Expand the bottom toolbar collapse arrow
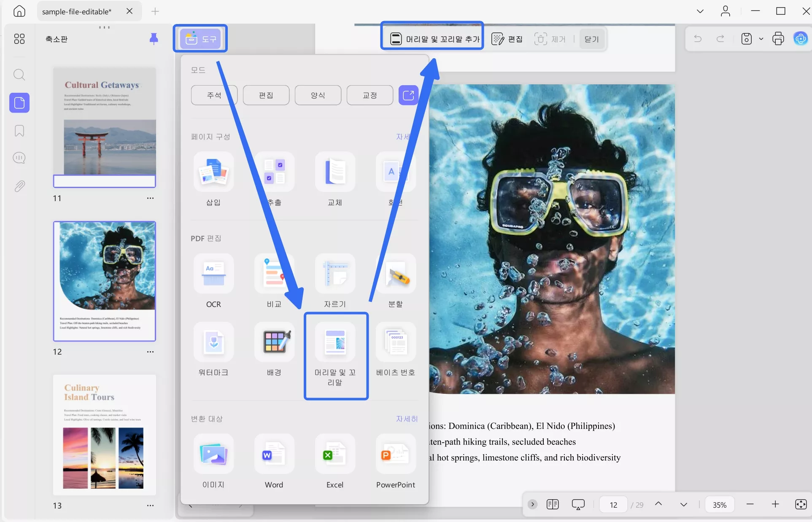 533,504
